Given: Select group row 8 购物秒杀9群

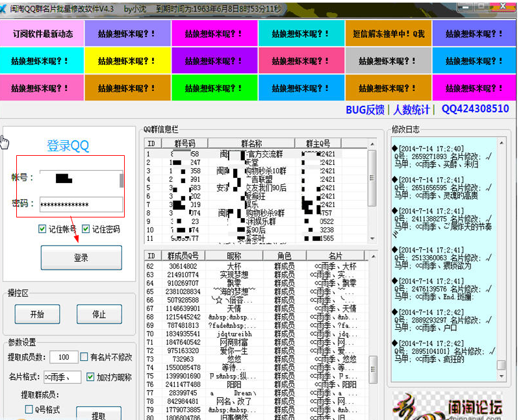Looking at the screenshot, I should 256,213.
